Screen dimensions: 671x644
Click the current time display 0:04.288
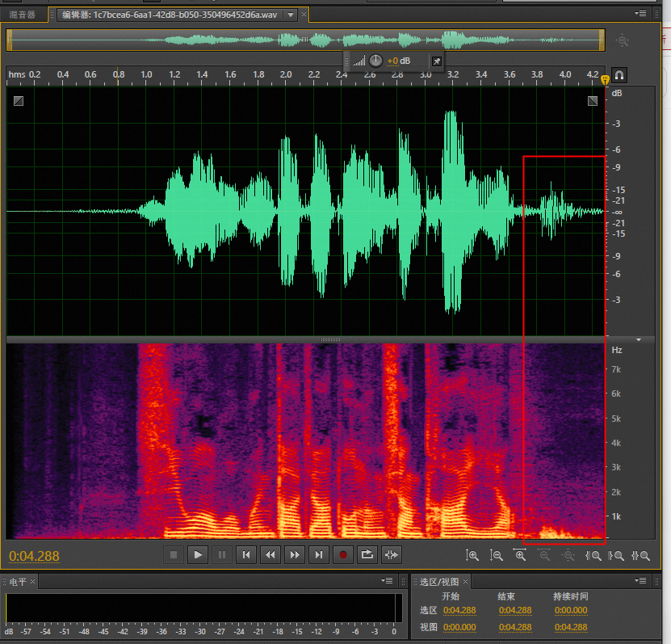(x=34, y=556)
